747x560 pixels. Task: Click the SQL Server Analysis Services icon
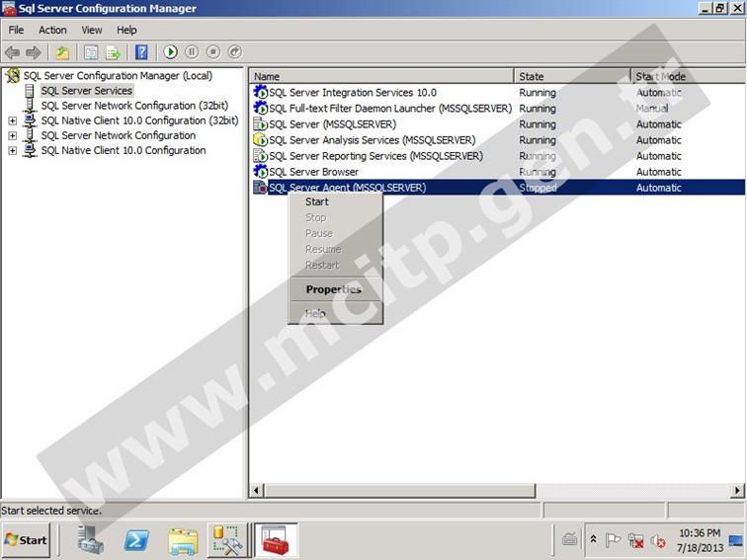coord(260,139)
